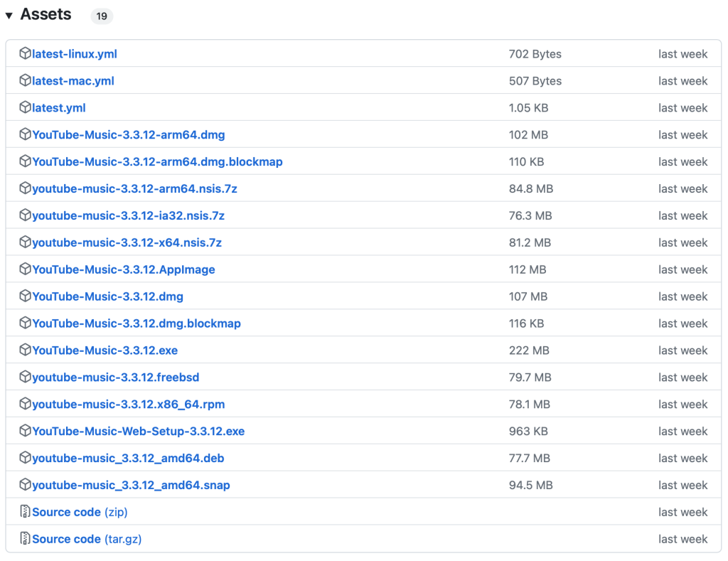
Task: Click the package icon beside youtube-music_3.3.12_amd64.deb
Action: click(25, 459)
